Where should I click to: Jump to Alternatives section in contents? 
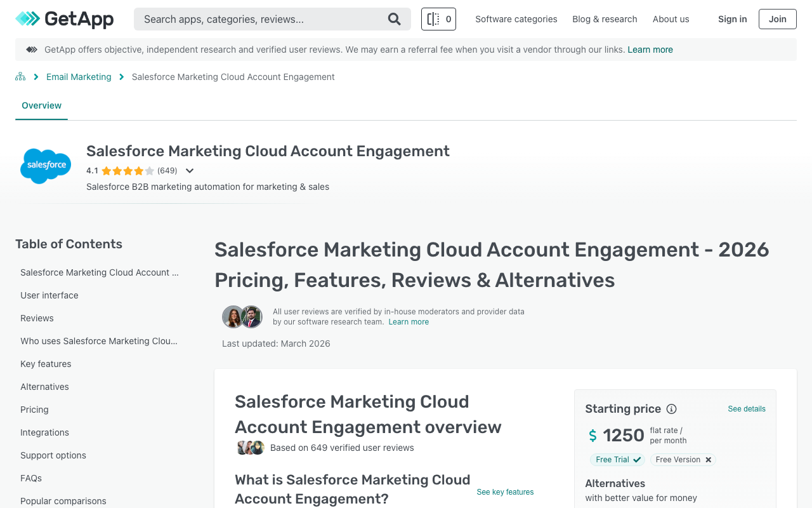click(44, 387)
